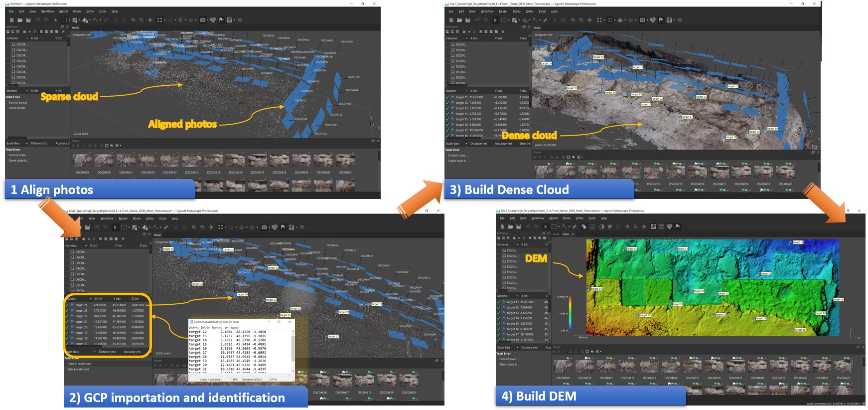Expand point cloud view dropdown in Untitled window
The image size is (868, 410).
click(164, 20)
